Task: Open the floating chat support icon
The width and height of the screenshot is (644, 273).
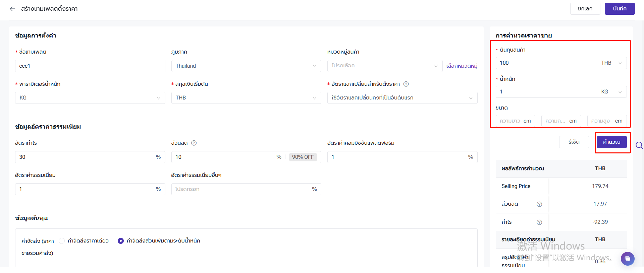Action: [627, 259]
